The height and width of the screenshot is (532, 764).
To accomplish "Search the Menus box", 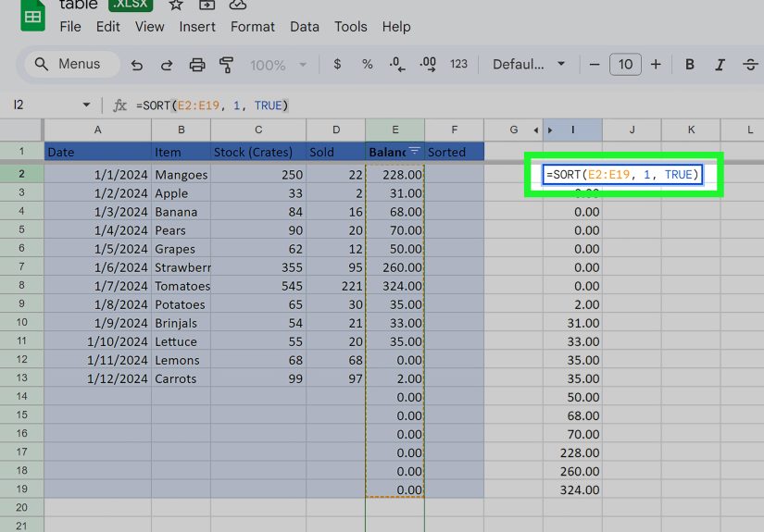I will [x=72, y=64].
